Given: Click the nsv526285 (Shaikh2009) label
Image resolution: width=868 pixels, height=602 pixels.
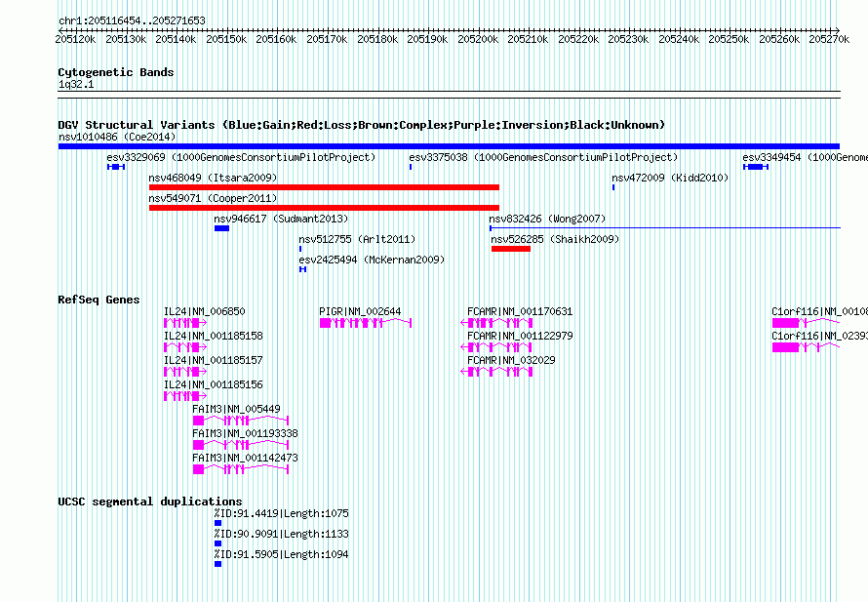Looking at the screenshot, I should 555,239.
